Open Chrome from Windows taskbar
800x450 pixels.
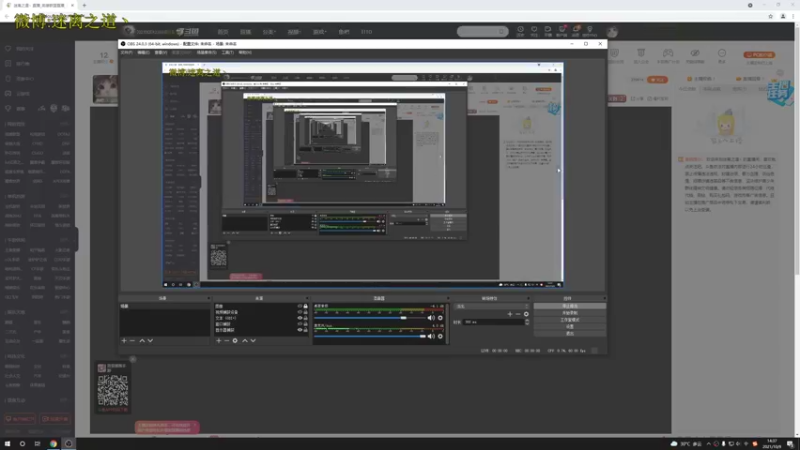(x=53, y=443)
